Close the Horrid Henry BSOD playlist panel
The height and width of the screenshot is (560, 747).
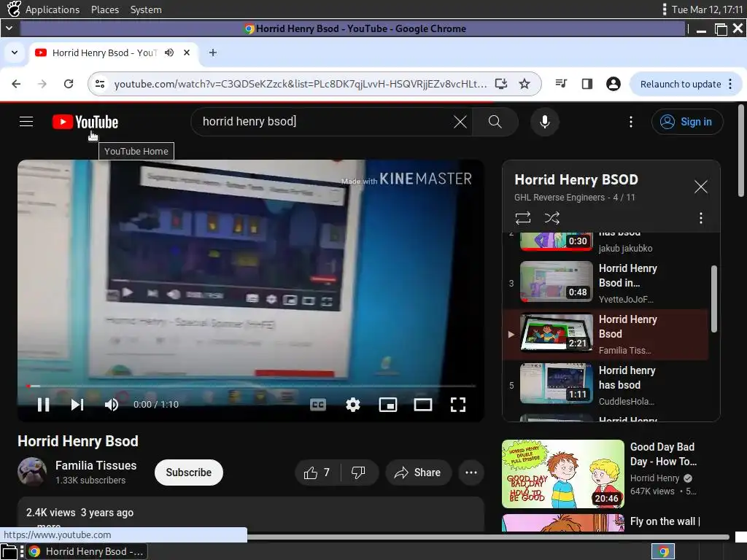700,186
